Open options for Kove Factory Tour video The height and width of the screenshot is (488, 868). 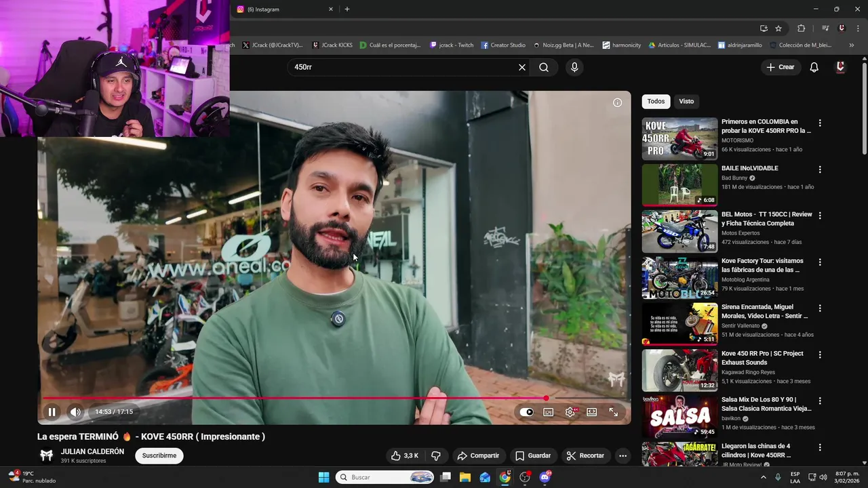[x=820, y=262]
